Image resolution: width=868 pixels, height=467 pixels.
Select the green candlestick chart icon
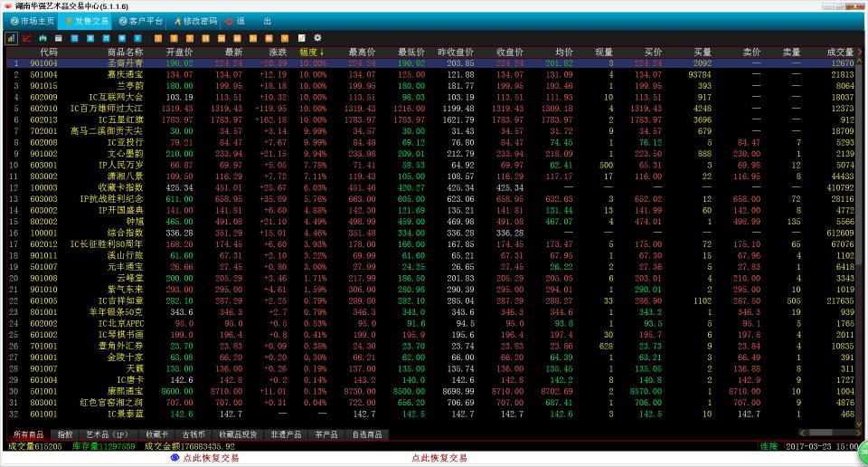pos(42,38)
